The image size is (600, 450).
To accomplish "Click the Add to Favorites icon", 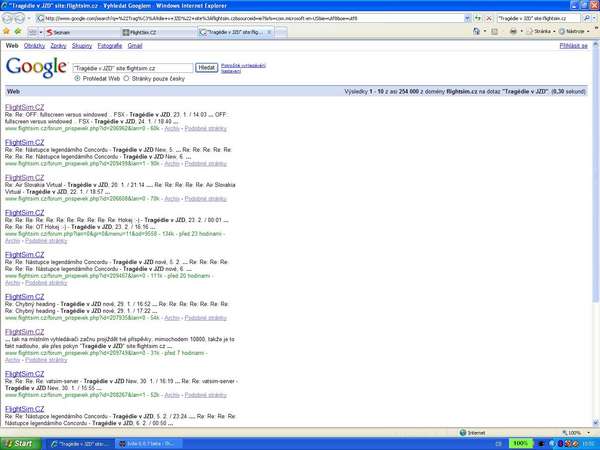I will pos(18,31).
